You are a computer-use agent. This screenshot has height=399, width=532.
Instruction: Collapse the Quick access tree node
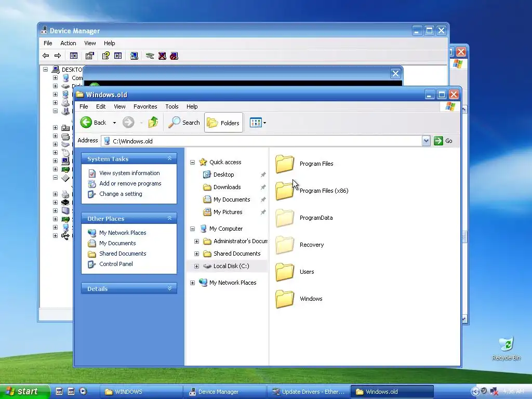click(192, 162)
